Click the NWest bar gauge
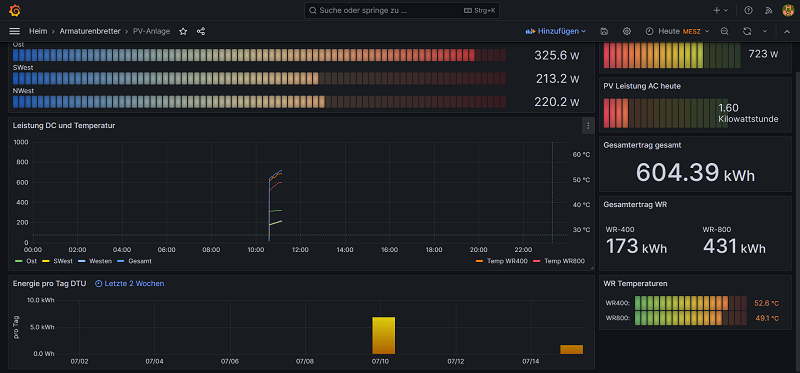800x373 pixels. [x=259, y=102]
